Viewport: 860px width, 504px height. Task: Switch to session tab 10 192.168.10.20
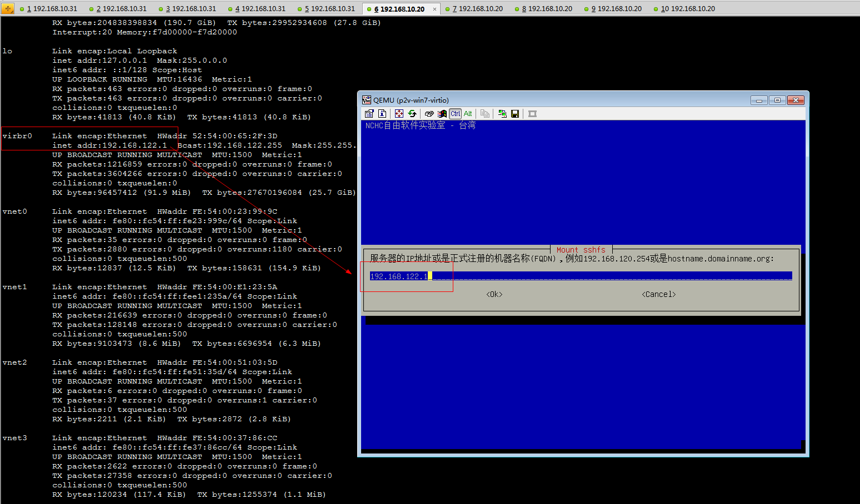click(683, 9)
